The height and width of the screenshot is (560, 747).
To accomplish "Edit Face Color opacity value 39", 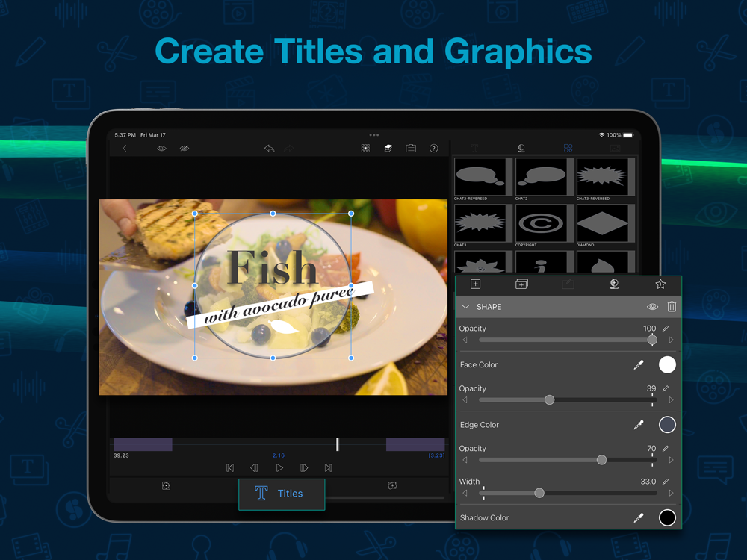I will (666, 388).
